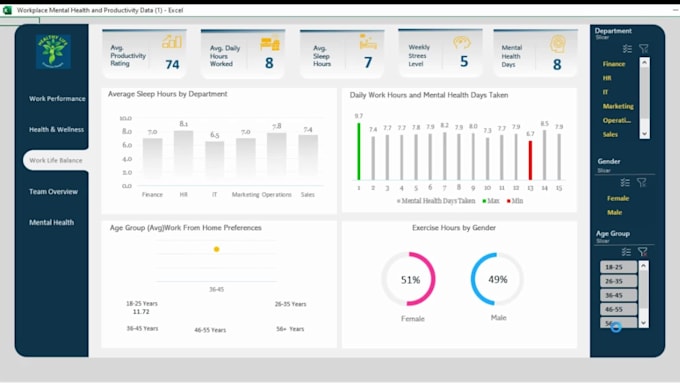
Task: Click the 'Mental Health Days Taken' legend entry
Action: [x=436, y=201]
